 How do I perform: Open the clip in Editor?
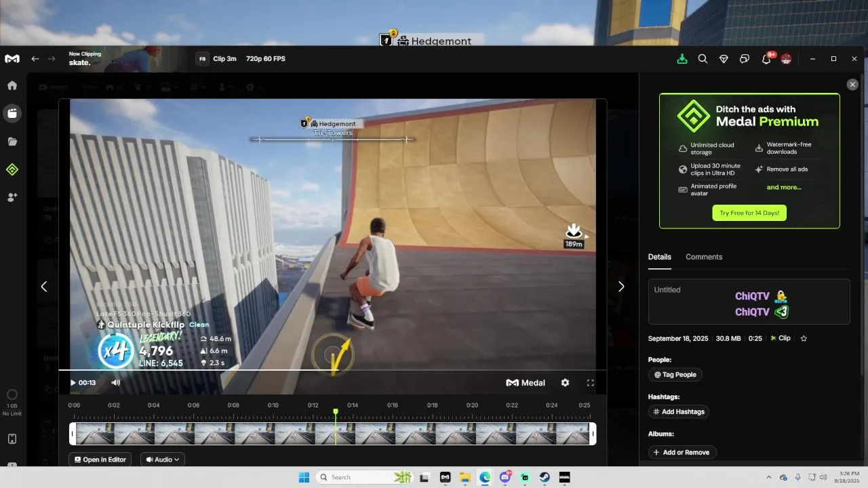click(x=100, y=460)
